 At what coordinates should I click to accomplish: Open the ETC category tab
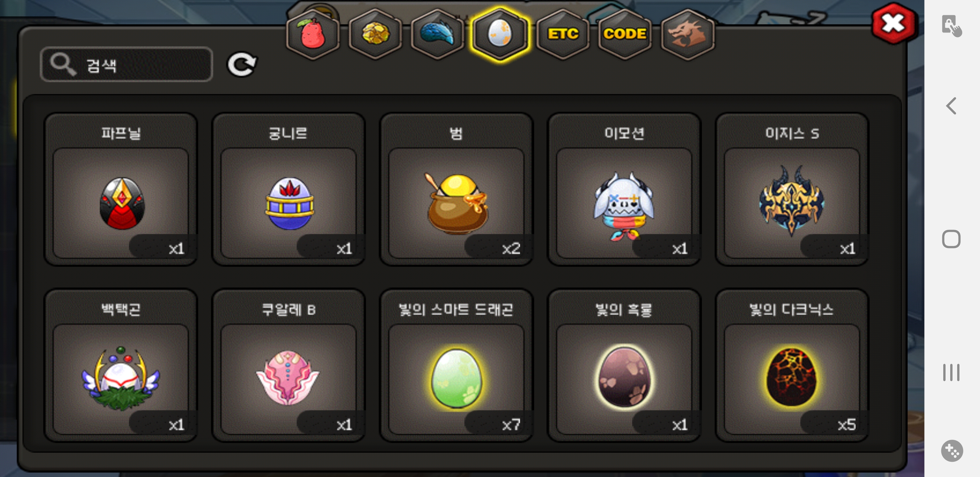click(x=563, y=34)
